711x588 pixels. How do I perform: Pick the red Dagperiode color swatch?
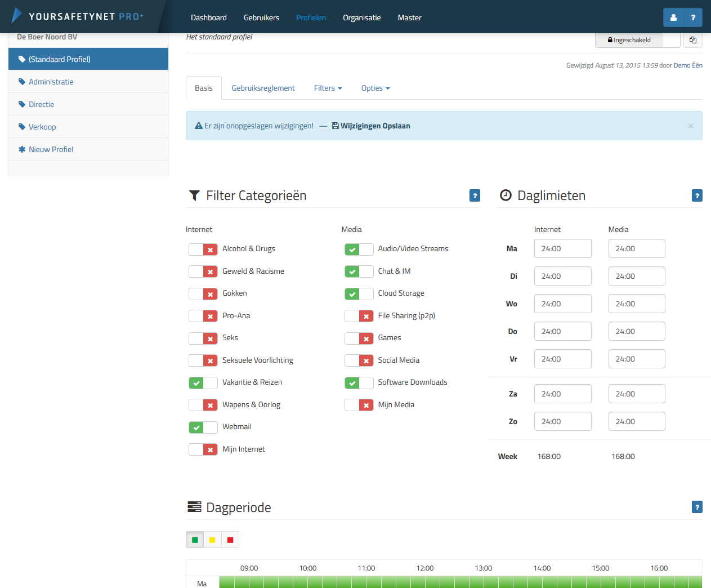(230, 540)
